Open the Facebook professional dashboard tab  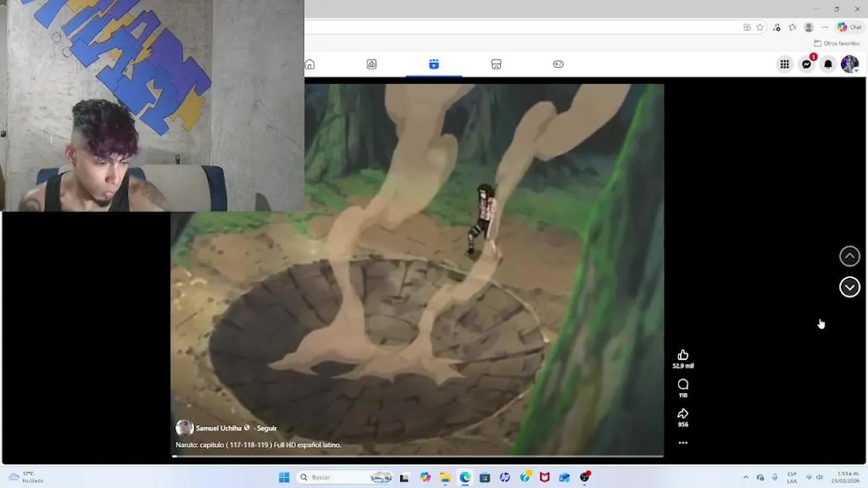[372, 64]
